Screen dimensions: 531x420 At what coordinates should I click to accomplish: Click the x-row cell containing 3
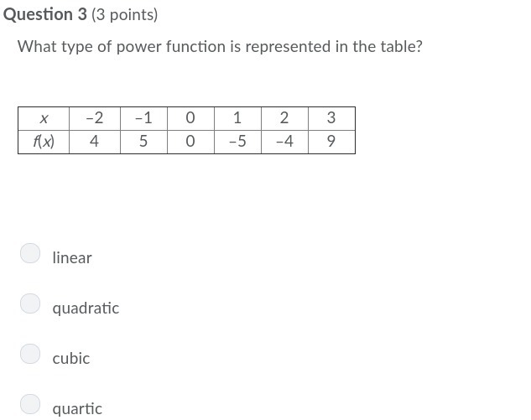tap(331, 119)
